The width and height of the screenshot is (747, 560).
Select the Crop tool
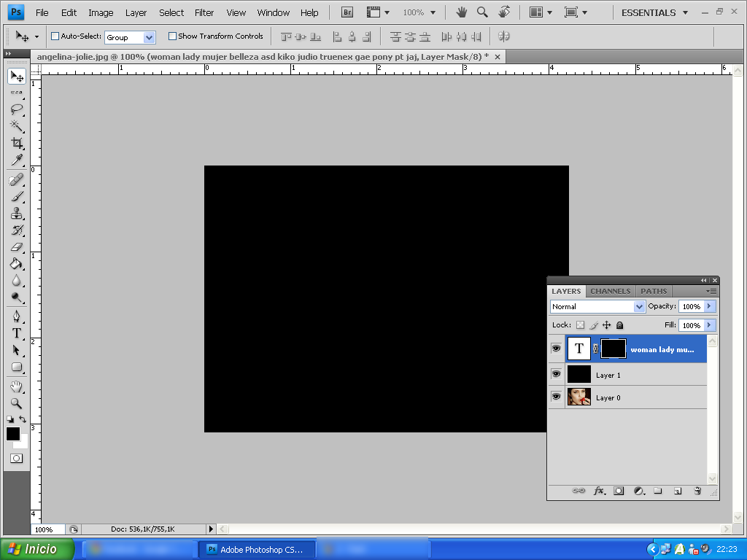pos(16,143)
